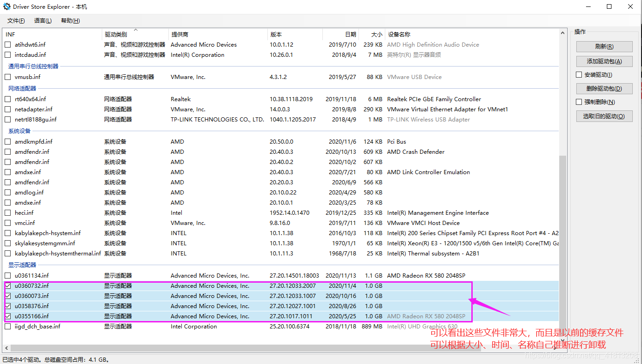Check the iigd_dch_base.inf driver checkbox
Screen dimensions: 642x364
click(x=7, y=327)
